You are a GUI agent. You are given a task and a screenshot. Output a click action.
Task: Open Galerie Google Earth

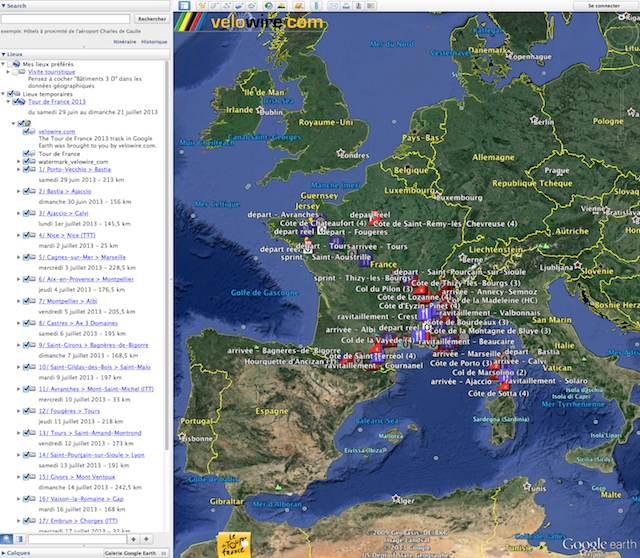coord(136,553)
